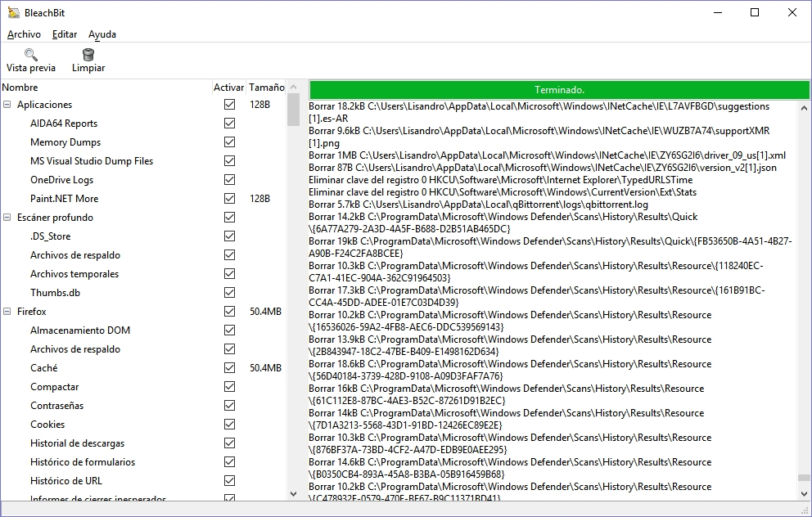Viewport: 812px width, 517px height.
Task: Select the Cookies tree row
Action: pos(143,425)
